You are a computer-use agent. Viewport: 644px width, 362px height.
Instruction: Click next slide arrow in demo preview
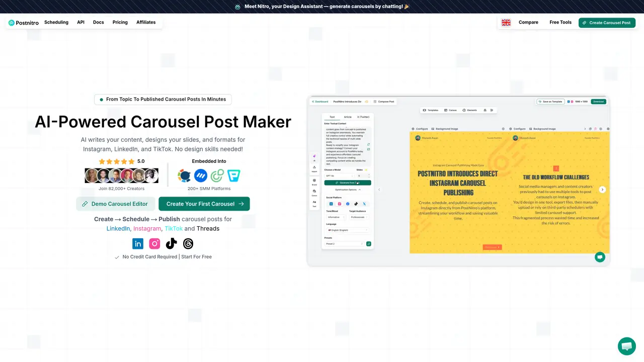[x=602, y=190]
